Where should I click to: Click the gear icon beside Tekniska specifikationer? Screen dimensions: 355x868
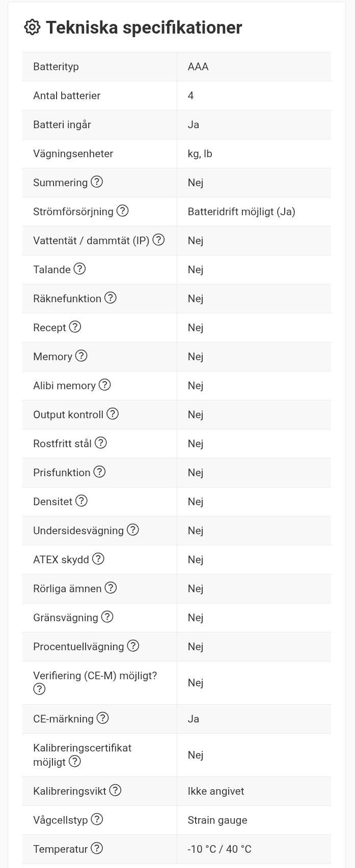(32, 27)
